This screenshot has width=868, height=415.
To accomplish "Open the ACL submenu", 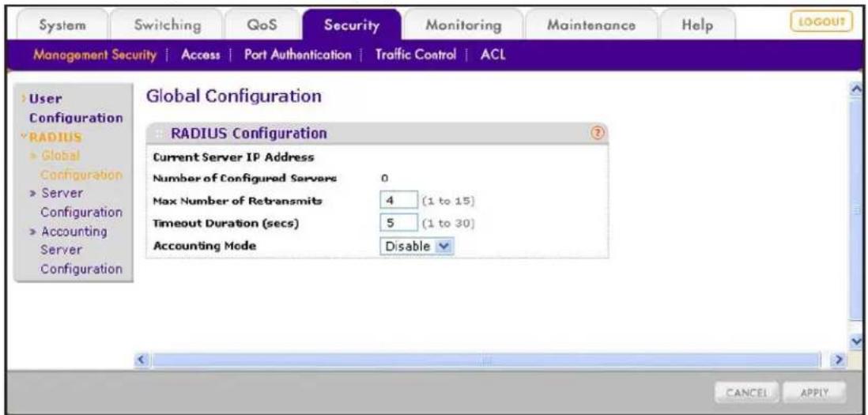I will (x=493, y=55).
